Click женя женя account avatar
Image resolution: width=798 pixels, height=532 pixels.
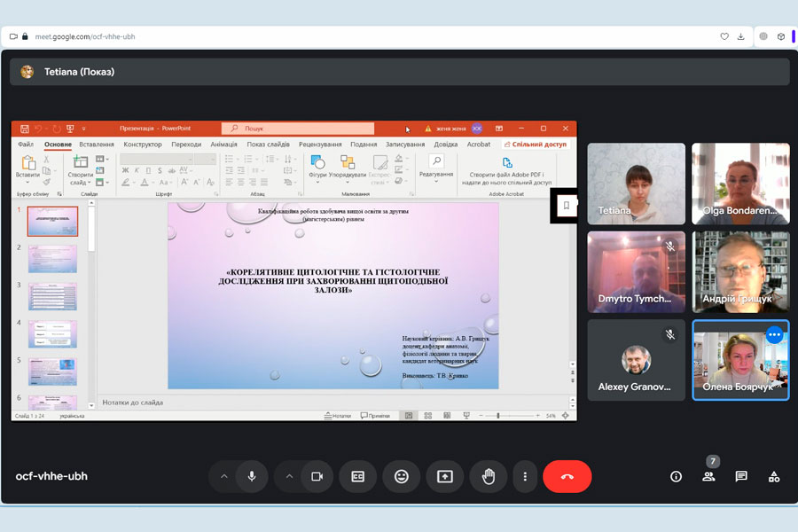476,129
